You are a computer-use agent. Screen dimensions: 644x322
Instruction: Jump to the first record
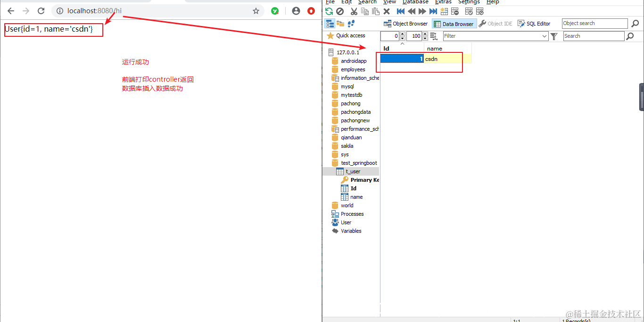pyautogui.click(x=401, y=11)
